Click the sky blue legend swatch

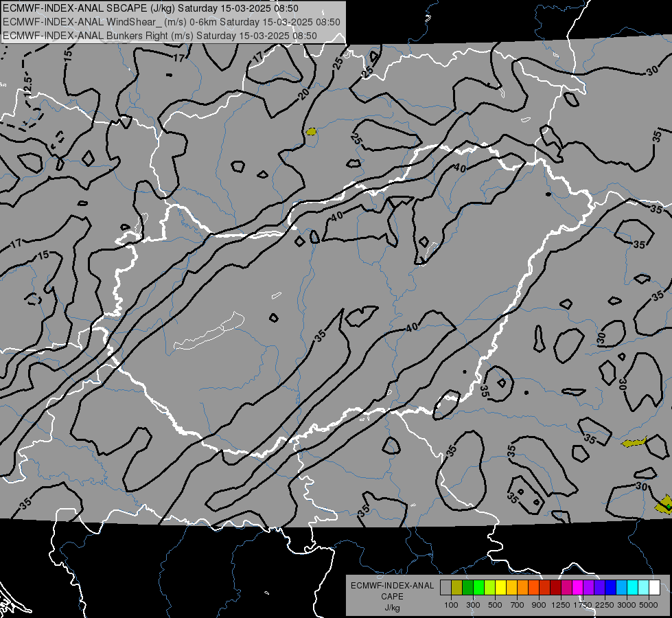[x=622, y=588]
